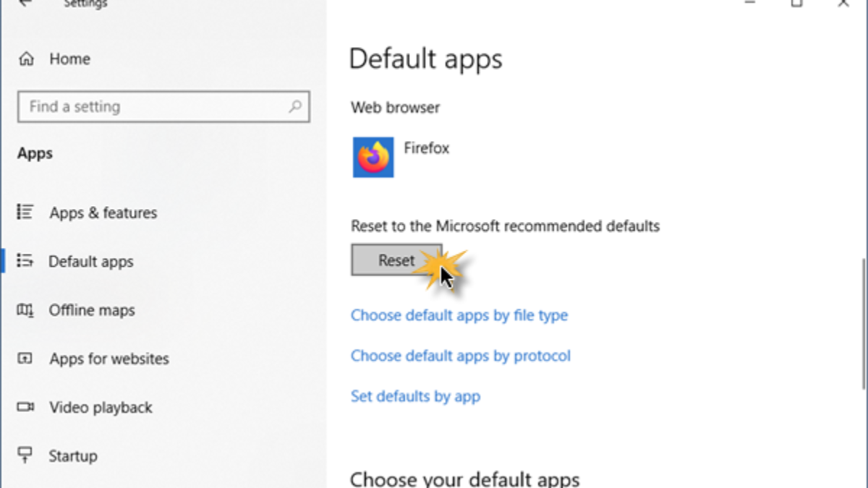Click the Offline maps icon
This screenshot has height=488, width=868.
click(25, 310)
